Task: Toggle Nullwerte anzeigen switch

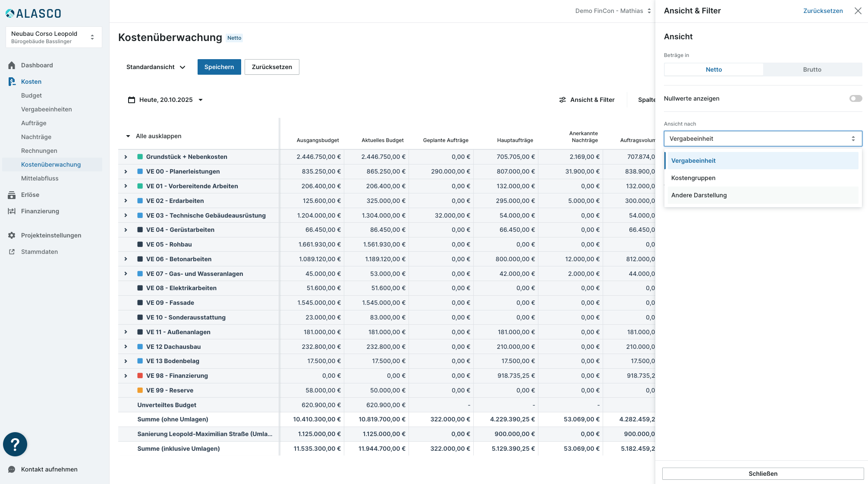Action: [855, 98]
